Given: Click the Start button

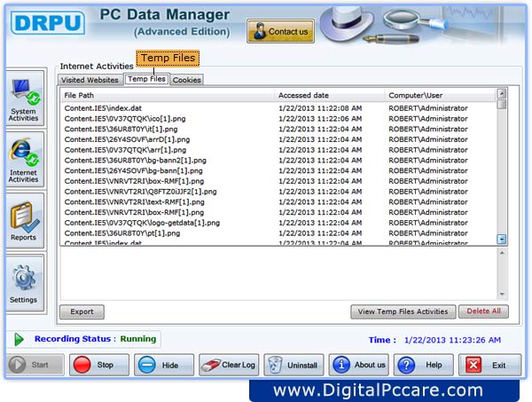Looking at the screenshot, I should [x=35, y=365].
